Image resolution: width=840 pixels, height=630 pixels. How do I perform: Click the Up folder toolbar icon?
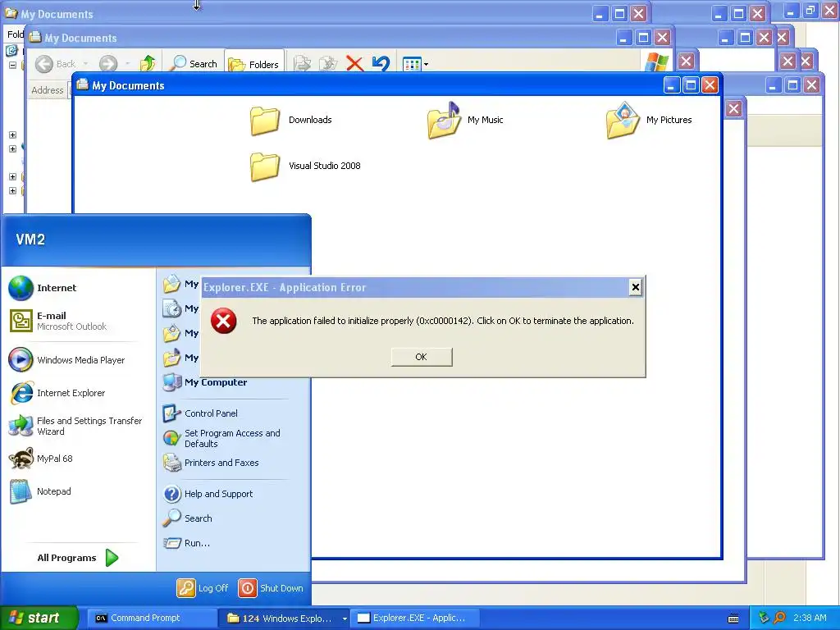pyautogui.click(x=148, y=64)
